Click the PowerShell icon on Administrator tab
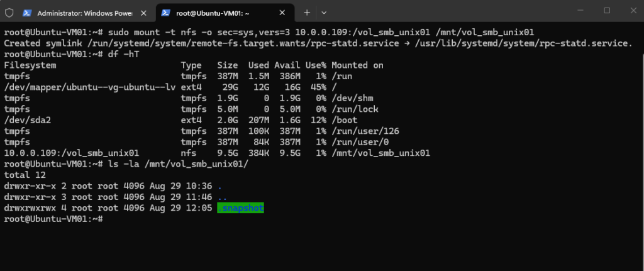The image size is (644, 271). pos(27,13)
